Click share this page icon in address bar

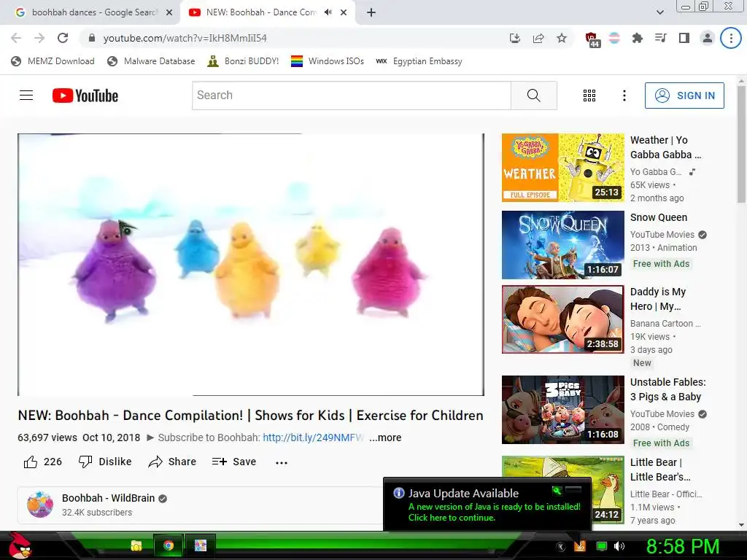538,38
